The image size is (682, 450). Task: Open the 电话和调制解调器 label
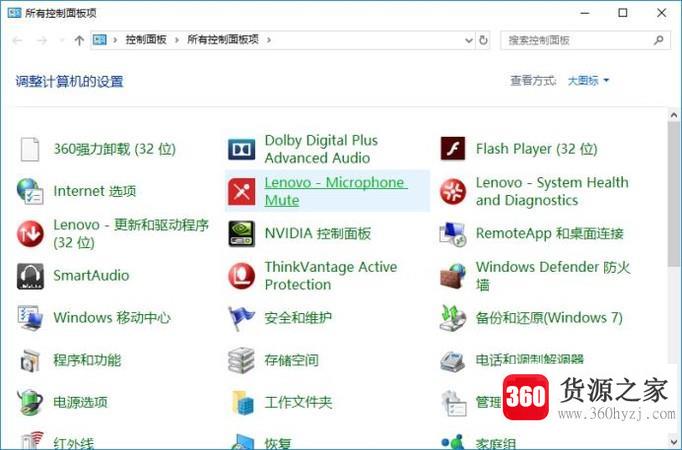click(529, 360)
